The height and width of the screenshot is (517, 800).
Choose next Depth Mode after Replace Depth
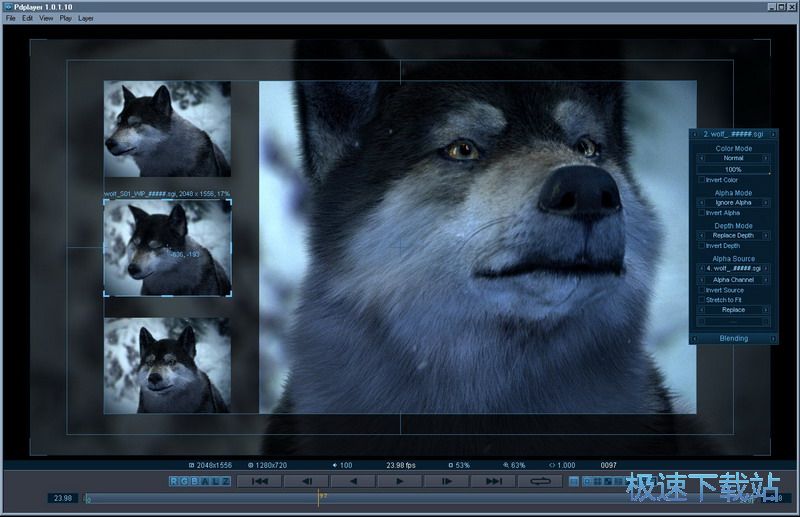(765, 235)
